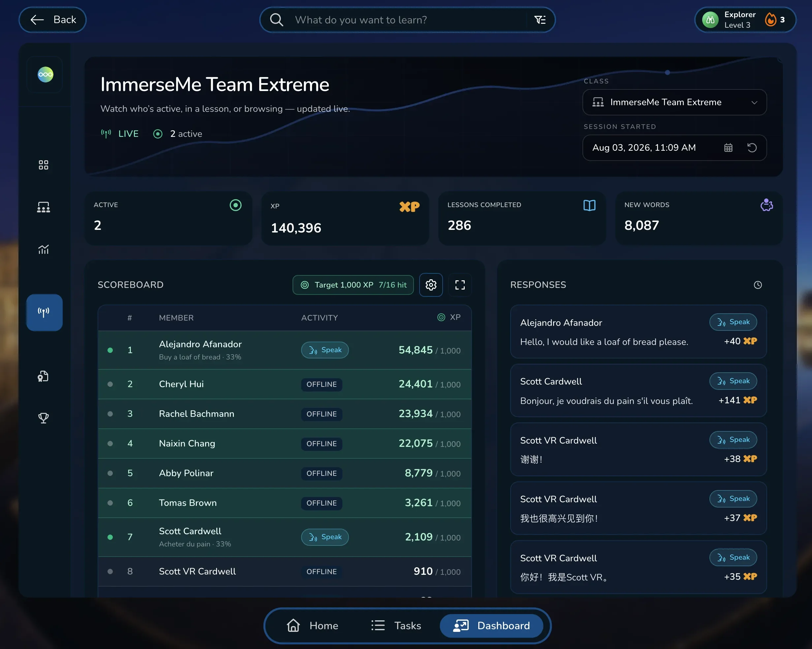812x649 pixels.
Task: Click Speak tag on Bonjour response card
Action: tap(733, 381)
